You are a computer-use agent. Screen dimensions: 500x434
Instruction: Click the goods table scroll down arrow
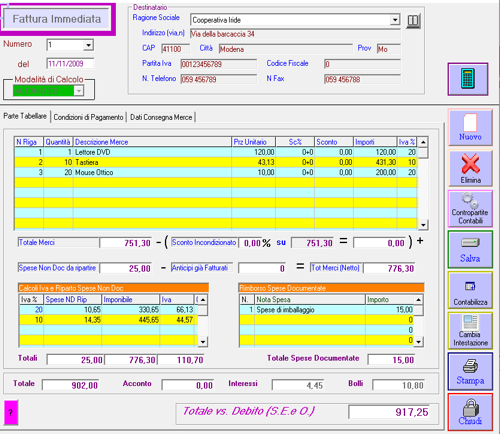(x=423, y=225)
